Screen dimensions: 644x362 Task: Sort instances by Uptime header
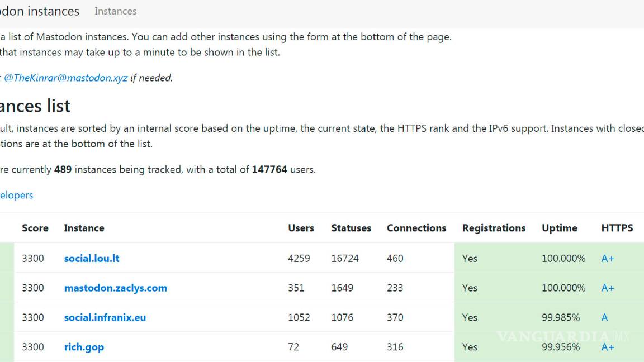click(x=559, y=228)
